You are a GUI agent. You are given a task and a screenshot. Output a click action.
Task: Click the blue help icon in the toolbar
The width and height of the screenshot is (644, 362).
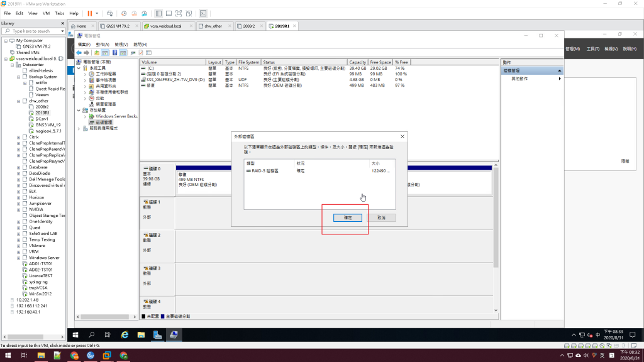(114, 53)
